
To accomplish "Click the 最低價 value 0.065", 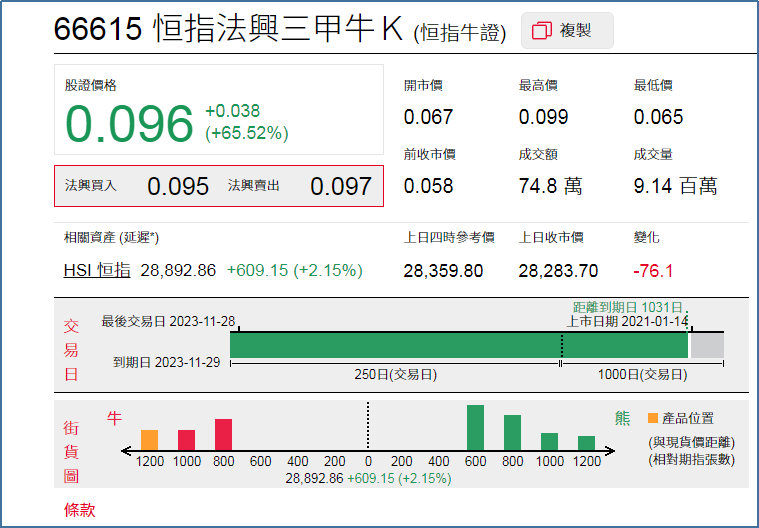I will pos(658,117).
